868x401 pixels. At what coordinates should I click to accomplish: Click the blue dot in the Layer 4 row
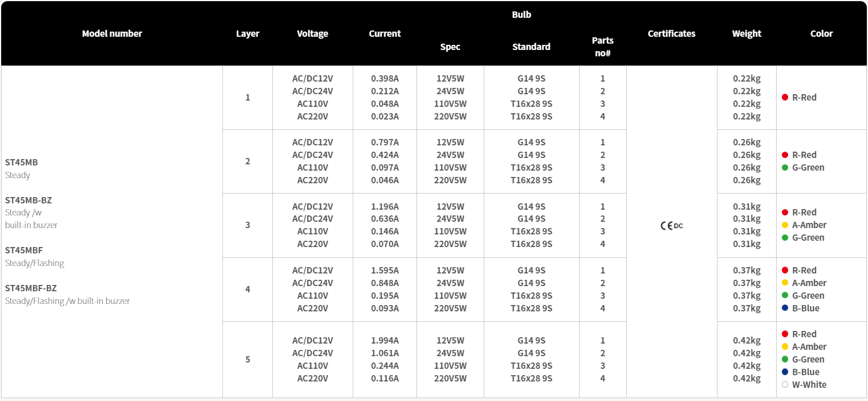pos(785,309)
